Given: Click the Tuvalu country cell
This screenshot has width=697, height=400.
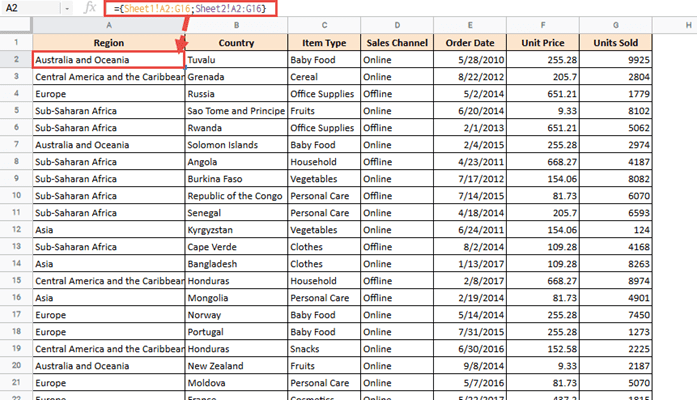Looking at the screenshot, I should coord(235,60).
